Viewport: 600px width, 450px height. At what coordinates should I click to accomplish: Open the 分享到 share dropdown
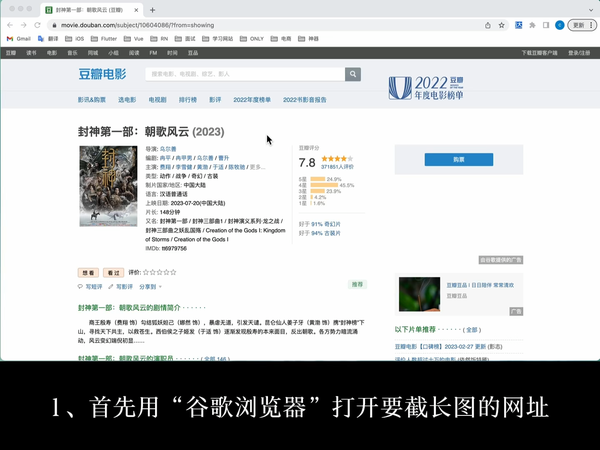(x=150, y=287)
